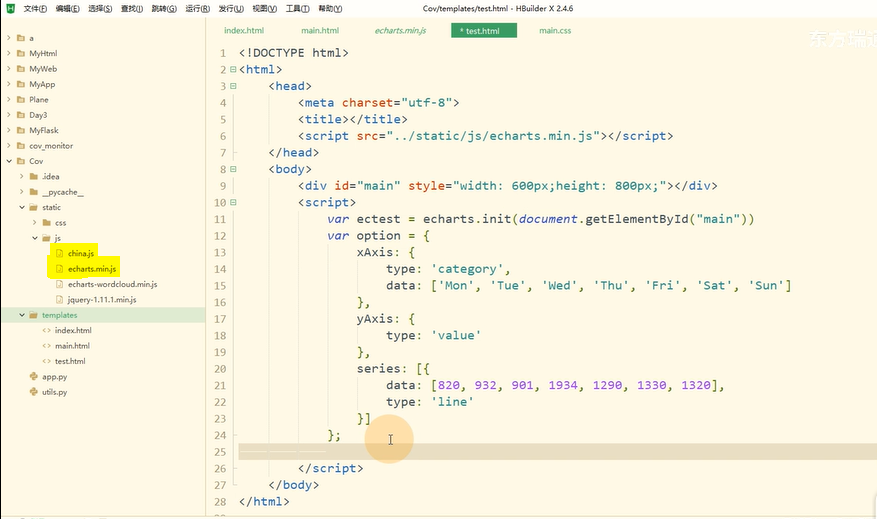Open the 工具(T) menu

(297, 8)
